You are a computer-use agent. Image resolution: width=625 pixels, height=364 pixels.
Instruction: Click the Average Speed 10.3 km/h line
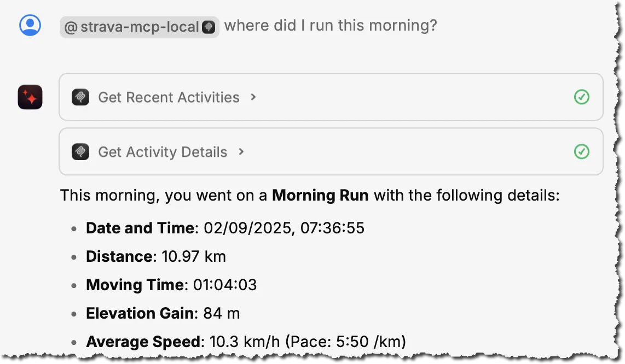click(x=246, y=342)
